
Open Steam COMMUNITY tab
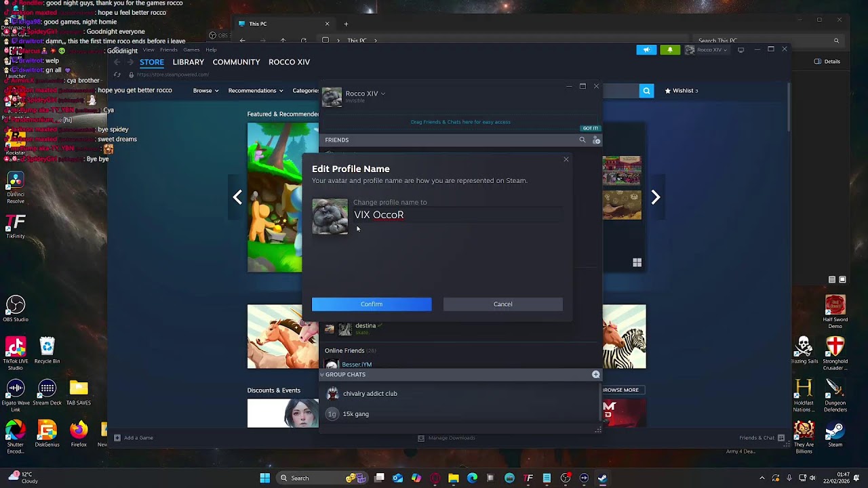(236, 62)
